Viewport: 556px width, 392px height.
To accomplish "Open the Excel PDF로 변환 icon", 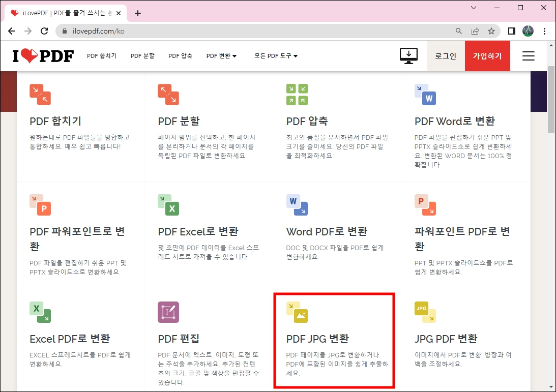I will click(40, 312).
